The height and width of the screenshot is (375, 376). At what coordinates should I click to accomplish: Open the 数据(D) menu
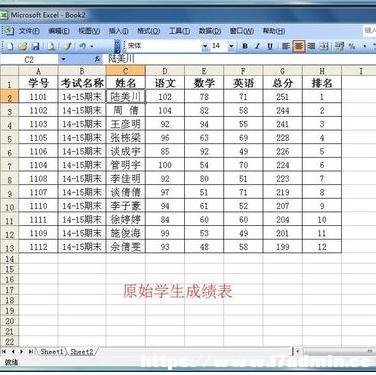(210, 31)
